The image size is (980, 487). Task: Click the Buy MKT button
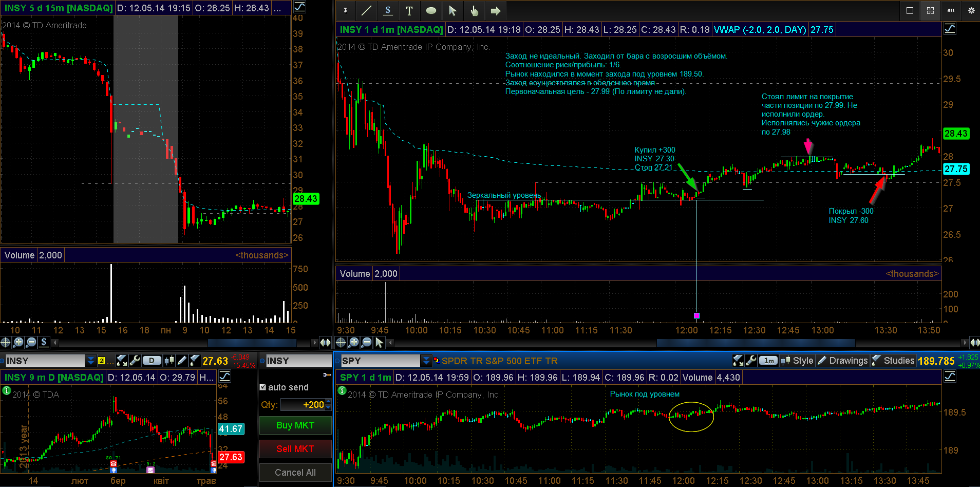(x=295, y=425)
